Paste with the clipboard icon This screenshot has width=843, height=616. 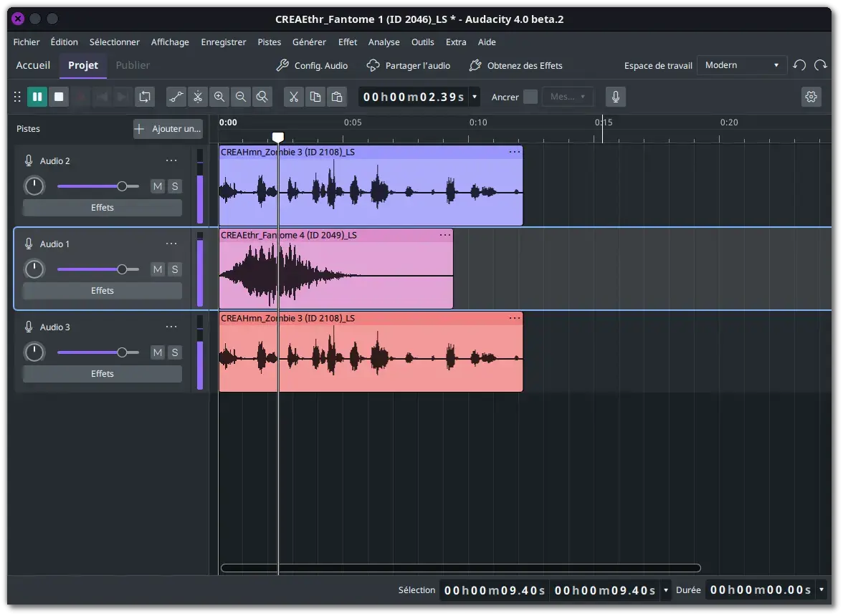[337, 97]
